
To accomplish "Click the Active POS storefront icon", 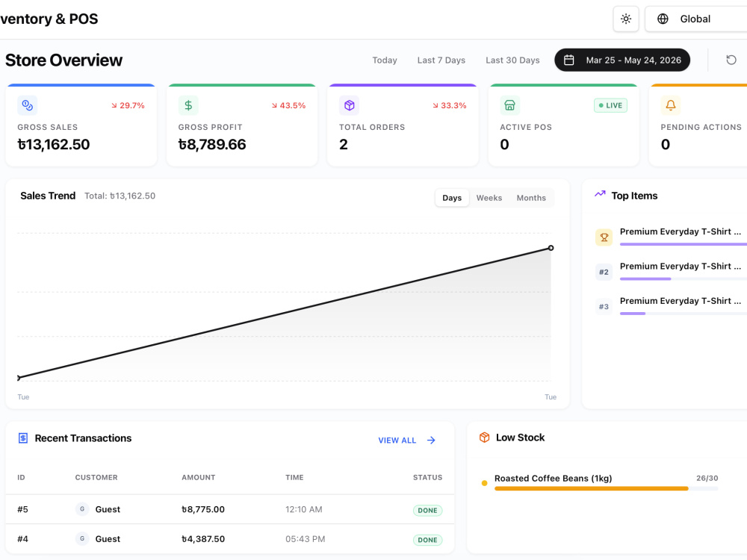I will (509, 105).
